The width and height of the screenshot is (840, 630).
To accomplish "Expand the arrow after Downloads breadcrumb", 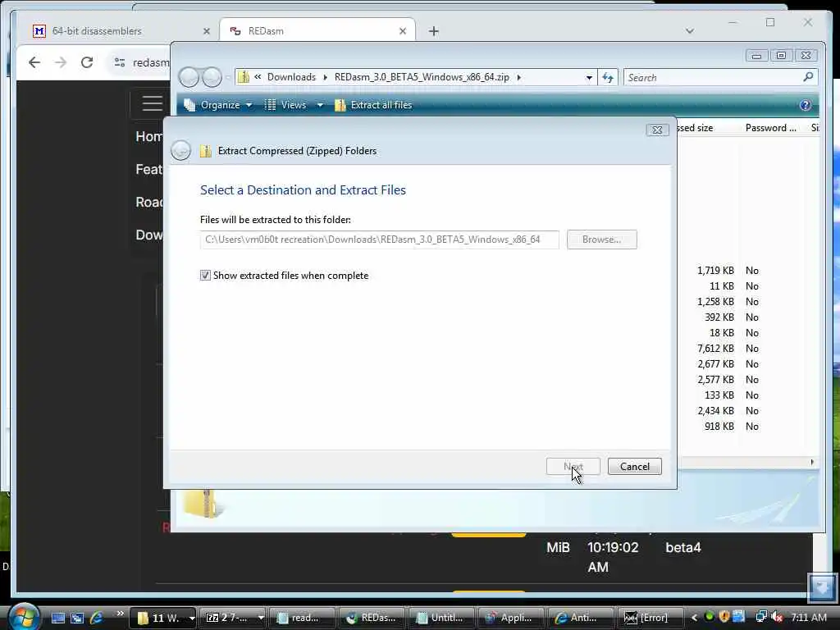I will tap(325, 77).
